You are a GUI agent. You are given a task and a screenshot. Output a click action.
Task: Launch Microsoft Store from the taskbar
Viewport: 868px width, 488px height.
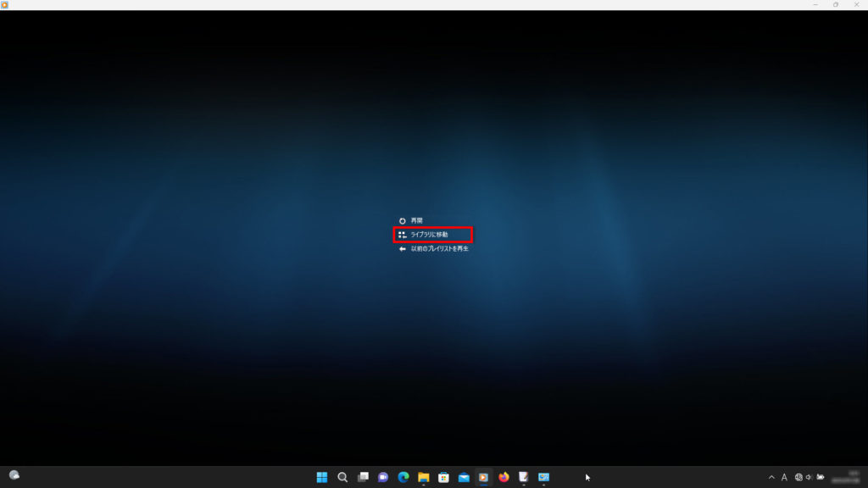[x=443, y=477]
